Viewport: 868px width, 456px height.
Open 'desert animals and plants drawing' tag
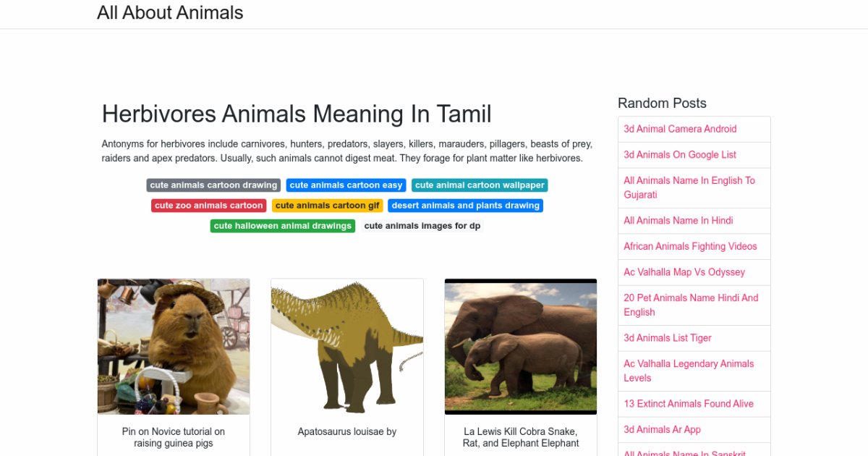pyautogui.click(x=465, y=206)
